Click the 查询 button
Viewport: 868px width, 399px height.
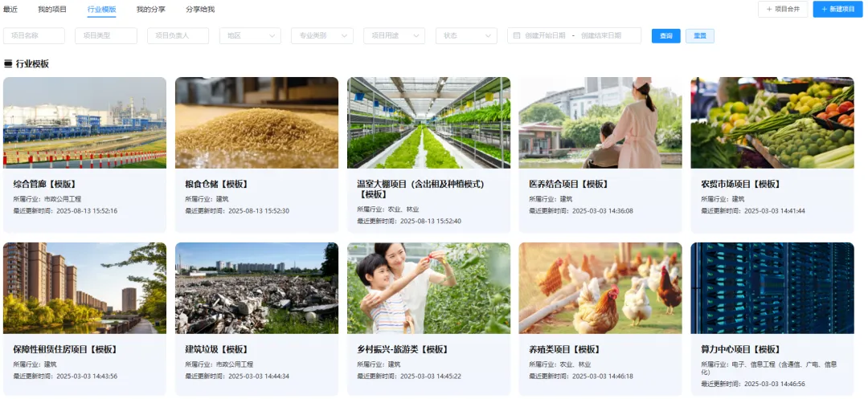point(666,36)
